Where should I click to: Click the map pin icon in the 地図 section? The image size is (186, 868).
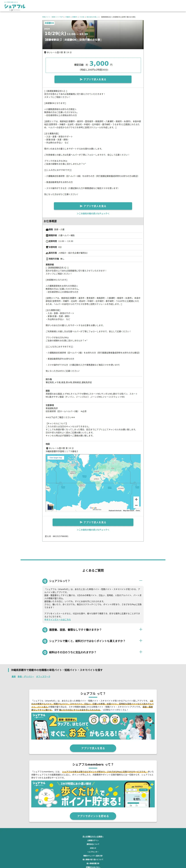coord(47,448)
